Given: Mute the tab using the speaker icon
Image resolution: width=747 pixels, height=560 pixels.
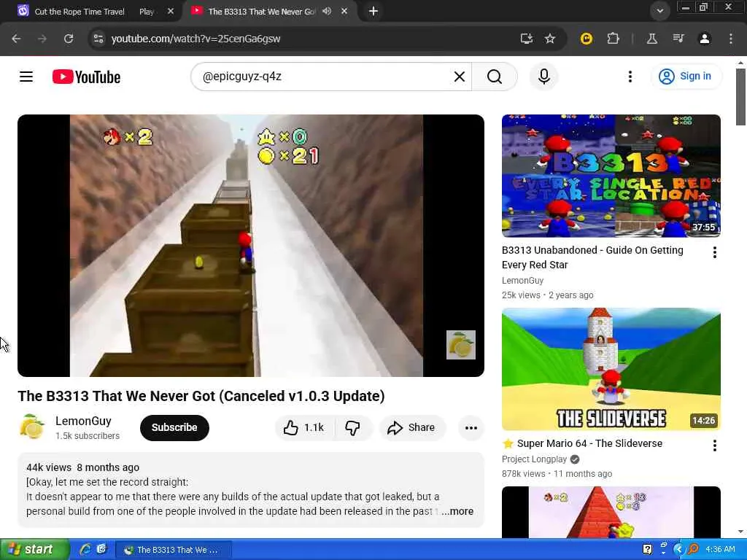Looking at the screenshot, I should (327, 11).
